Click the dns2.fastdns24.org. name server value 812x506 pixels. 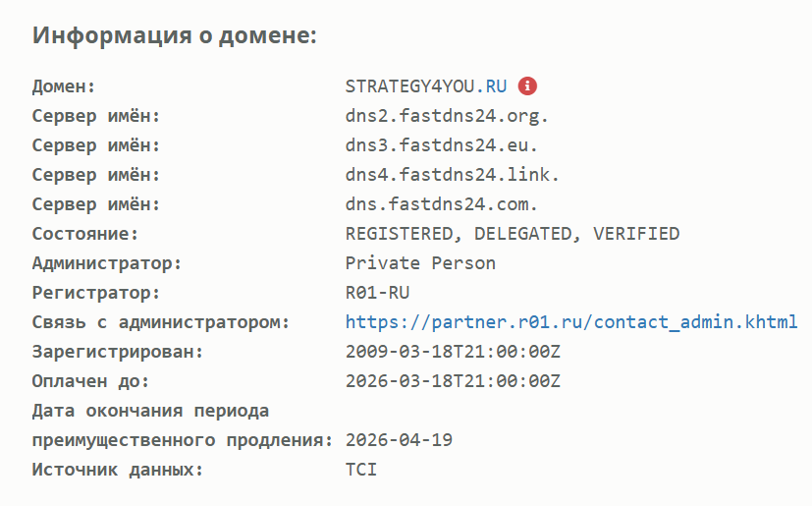(x=447, y=116)
